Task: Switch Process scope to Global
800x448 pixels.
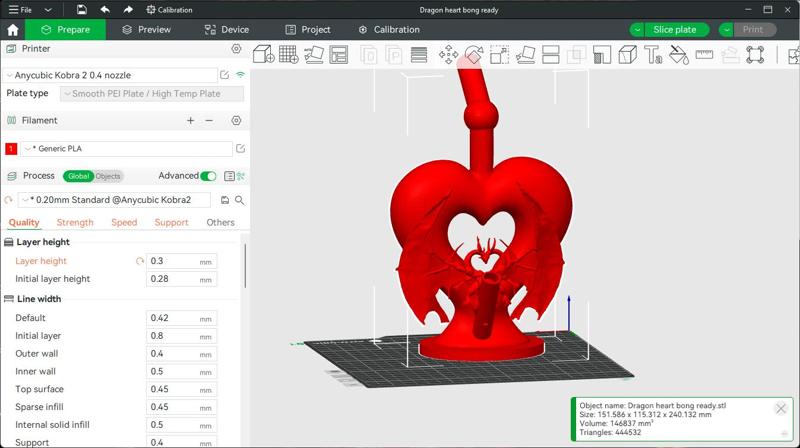Action: [78, 176]
